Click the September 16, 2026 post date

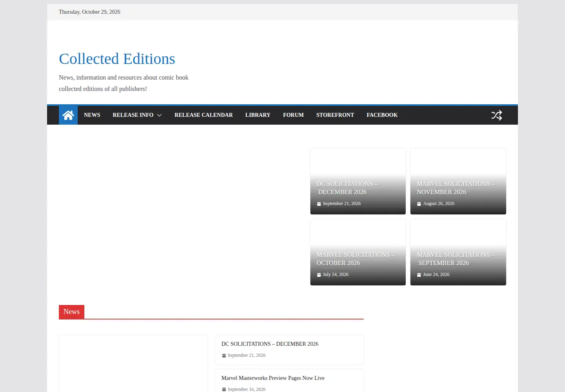coord(246,390)
